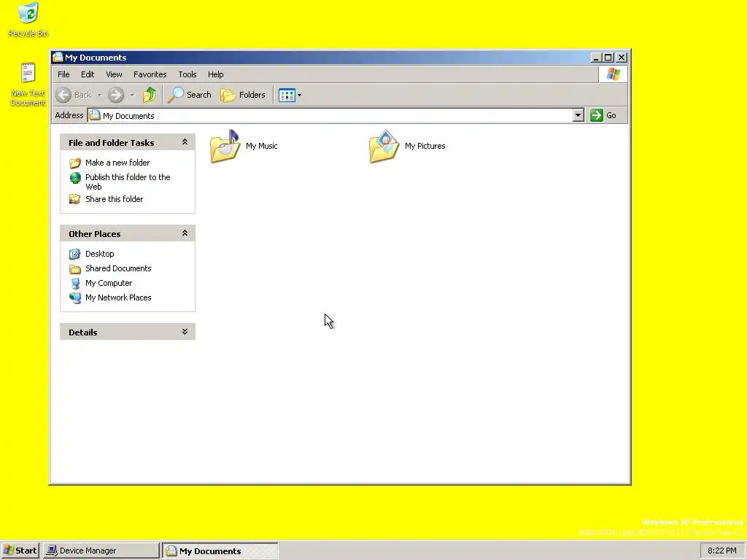Open the Forward history dropdown arrow
The image size is (747, 560).
click(132, 96)
